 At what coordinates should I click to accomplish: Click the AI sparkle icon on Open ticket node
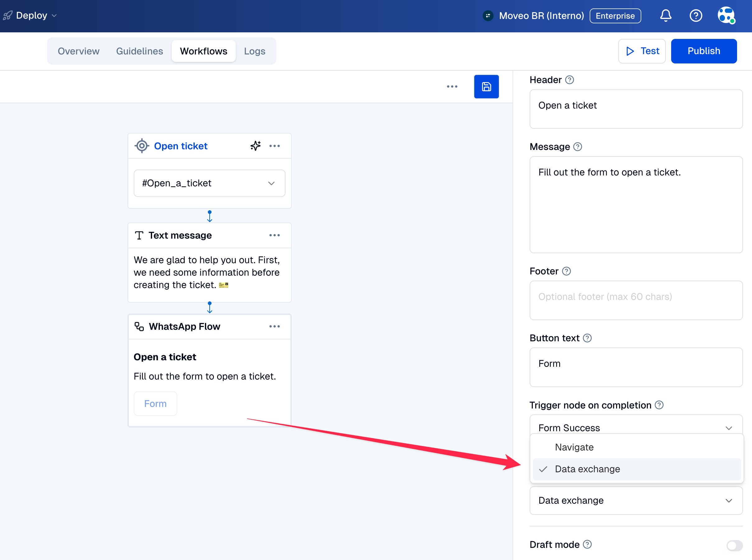point(256,146)
